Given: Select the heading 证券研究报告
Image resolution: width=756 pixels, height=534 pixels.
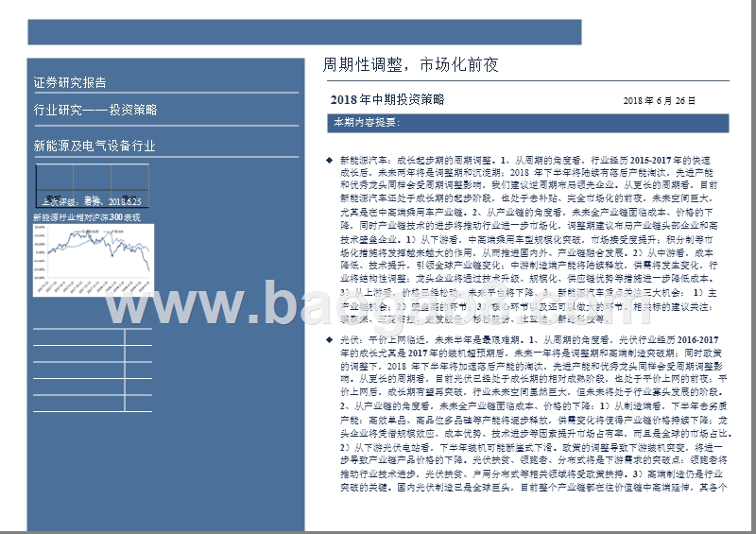Looking at the screenshot, I should 70,82.
